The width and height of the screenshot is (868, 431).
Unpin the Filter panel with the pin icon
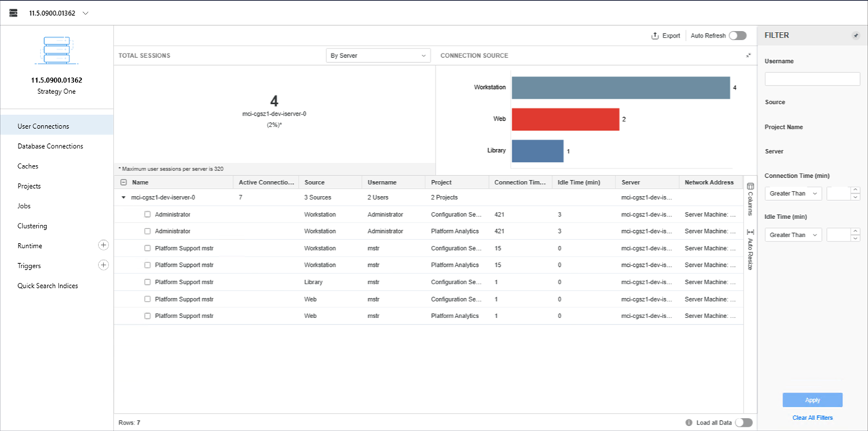(x=856, y=35)
